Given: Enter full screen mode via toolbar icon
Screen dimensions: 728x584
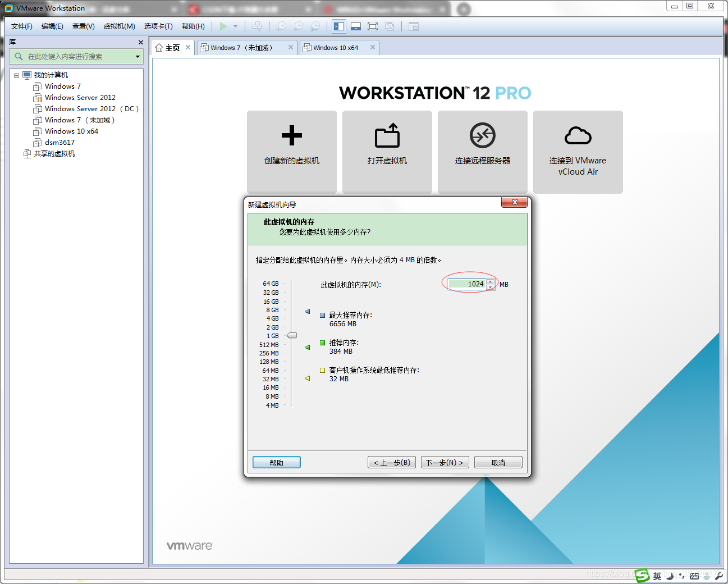Looking at the screenshot, I should 373,26.
